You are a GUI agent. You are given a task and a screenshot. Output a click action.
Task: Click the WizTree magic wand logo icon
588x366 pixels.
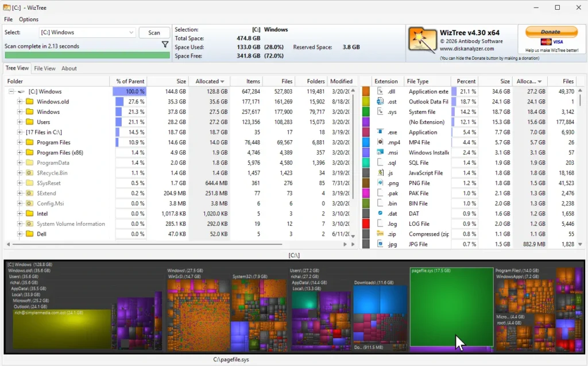pos(421,40)
